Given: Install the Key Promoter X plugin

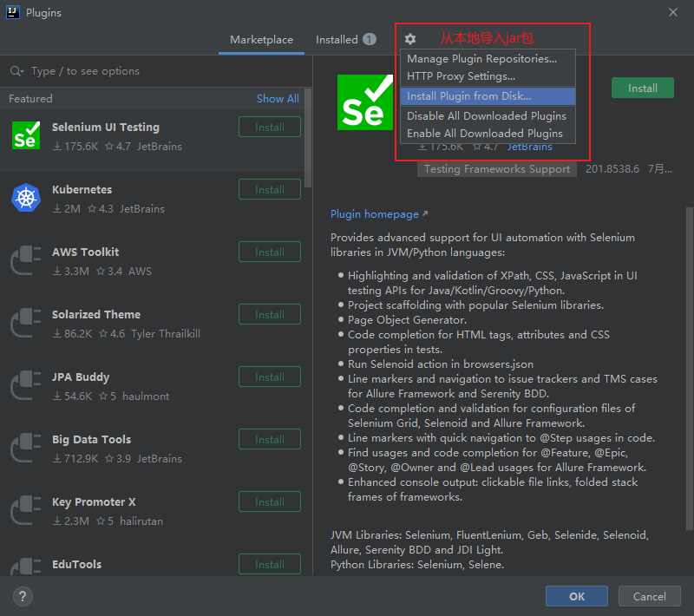Looking at the screenshot, I should (x=270, y=501).
